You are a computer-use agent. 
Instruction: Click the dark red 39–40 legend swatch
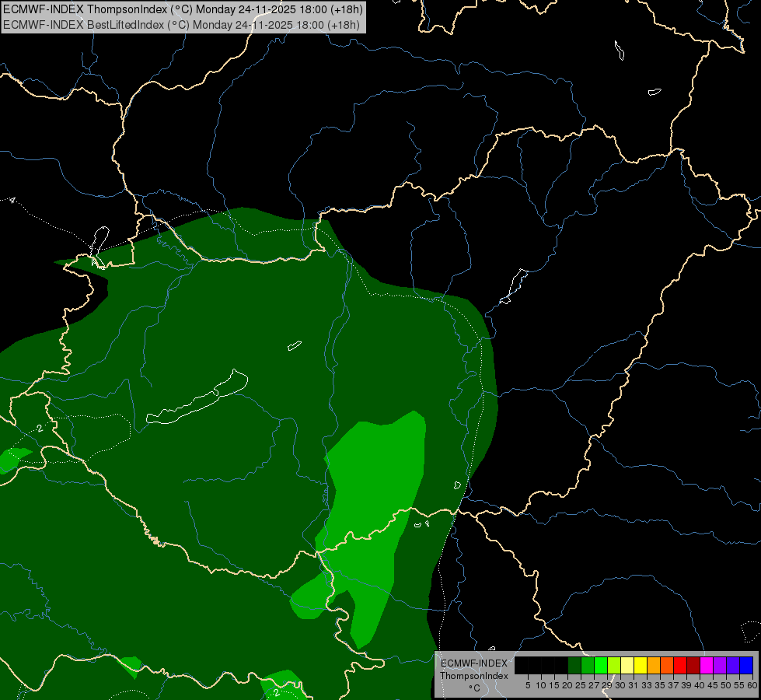tap(693, 665)
